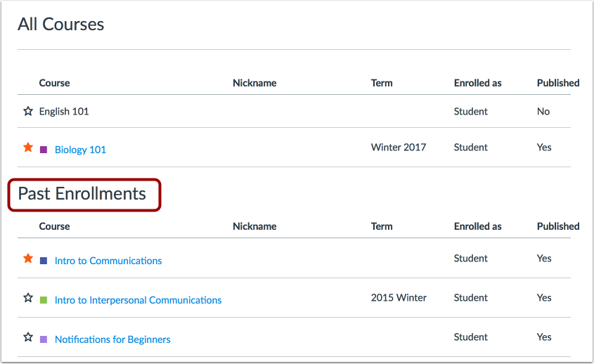
Task: Favorite English 101 using its star
Action: tap(28, 111)
